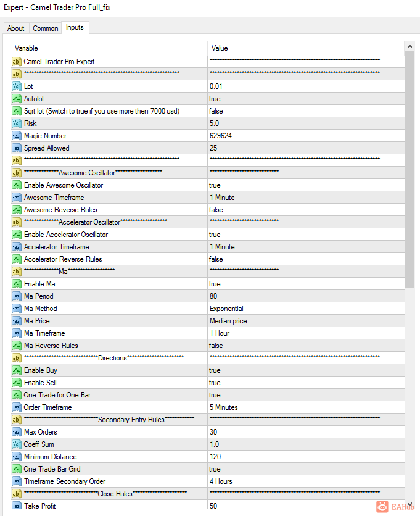Click the integer icon next to Max Orders
This screenshot has width=420, height=516.
(x=17, y=432)
